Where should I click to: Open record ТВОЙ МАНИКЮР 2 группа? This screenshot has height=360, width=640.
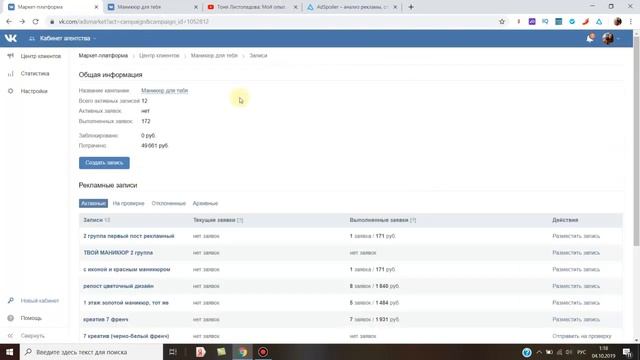(x=118, y=253)
